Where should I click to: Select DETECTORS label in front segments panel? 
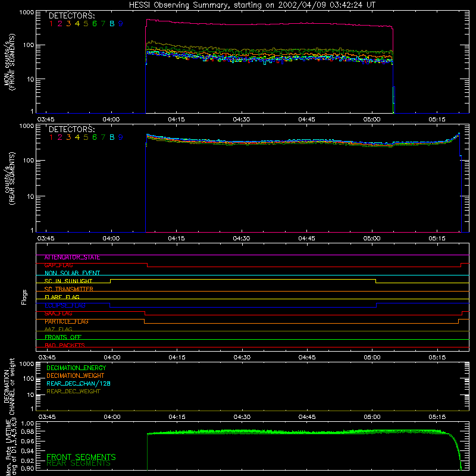pos(72,16)
